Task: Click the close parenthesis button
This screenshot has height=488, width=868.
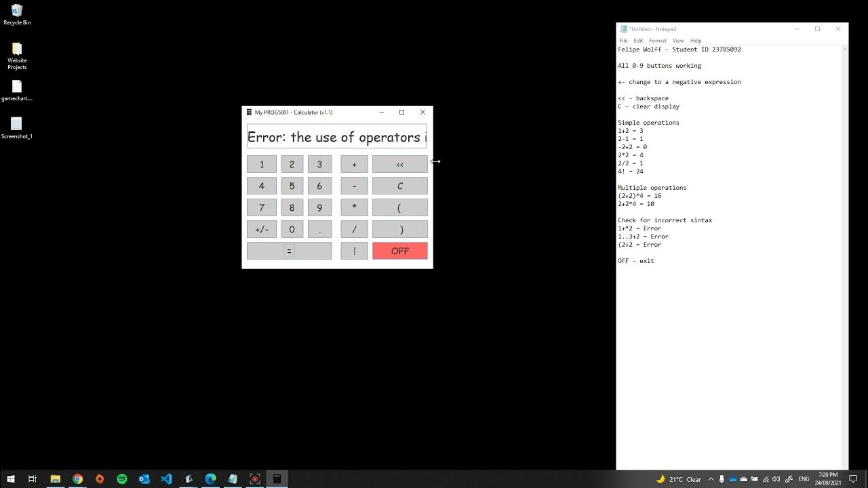Action: 400,229
